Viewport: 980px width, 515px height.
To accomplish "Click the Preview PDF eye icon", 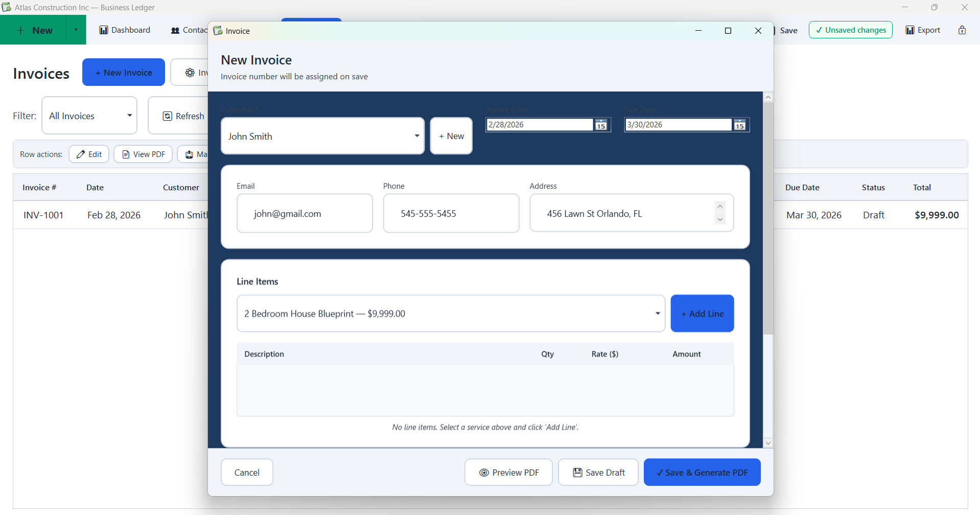I will pos(483,472).
